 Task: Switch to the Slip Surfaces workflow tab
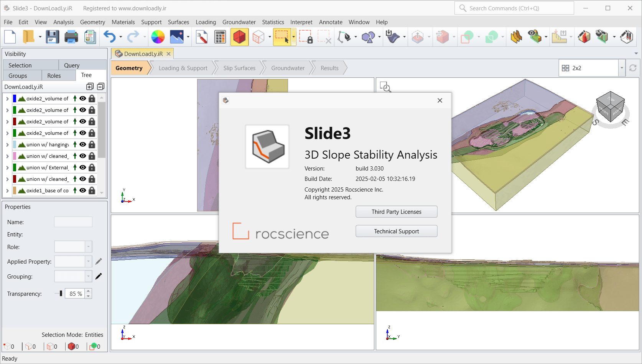pyautogui.click(x=239, y=68)
